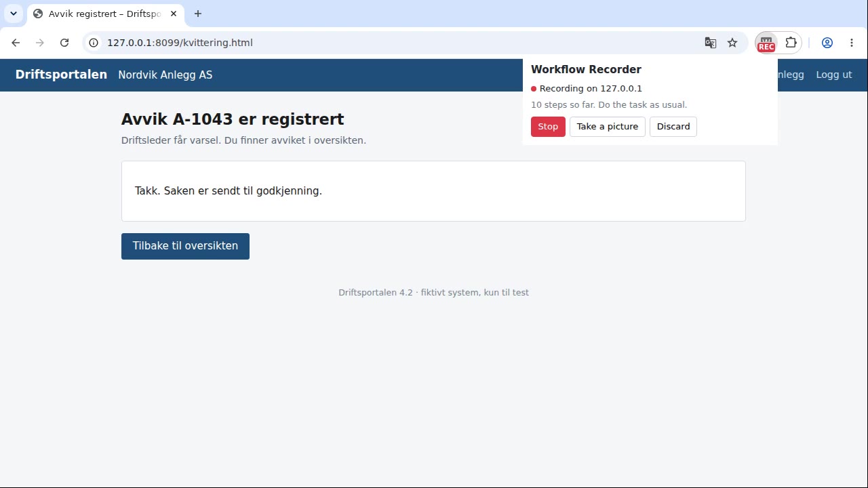Select the Avvik registrert browser tab
Image resolution: width=868 pixels, height=488 pixels.
(105, 14)
